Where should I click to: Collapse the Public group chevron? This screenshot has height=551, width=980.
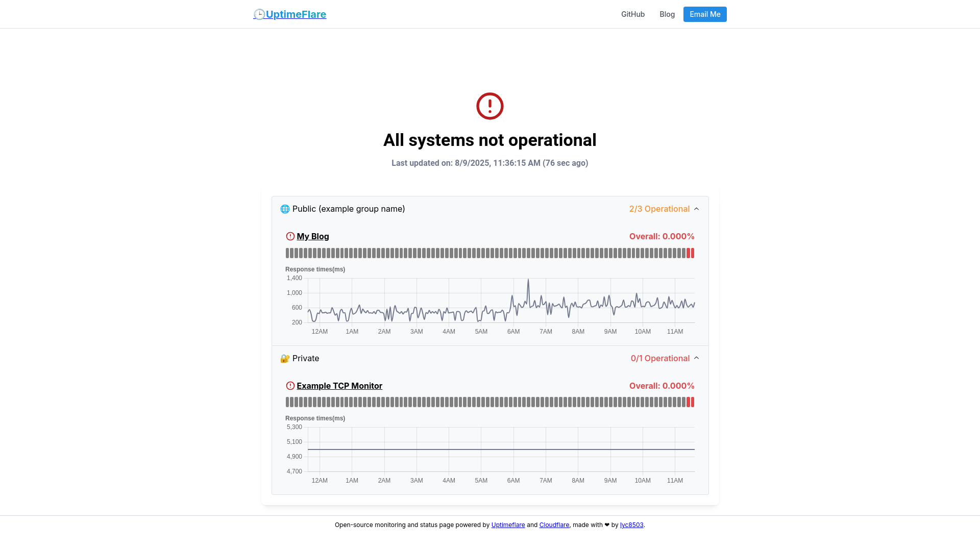coord(696,209)
